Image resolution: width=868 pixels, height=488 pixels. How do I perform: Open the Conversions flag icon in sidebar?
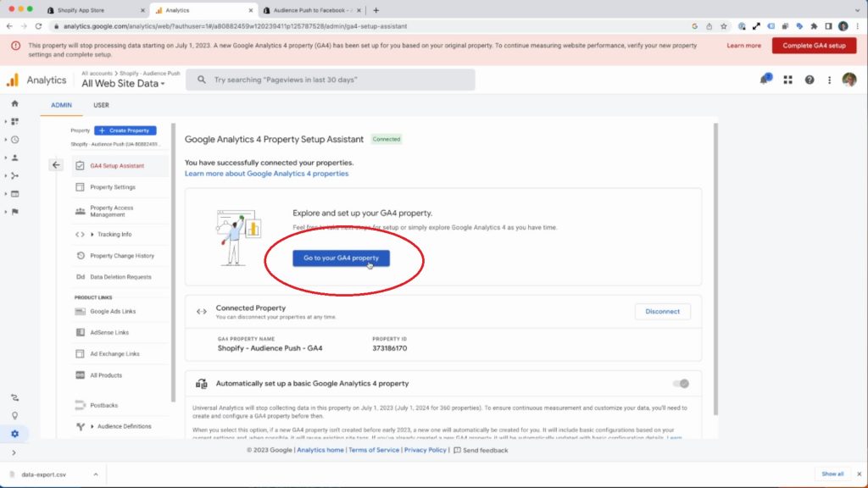click(15, 212)
